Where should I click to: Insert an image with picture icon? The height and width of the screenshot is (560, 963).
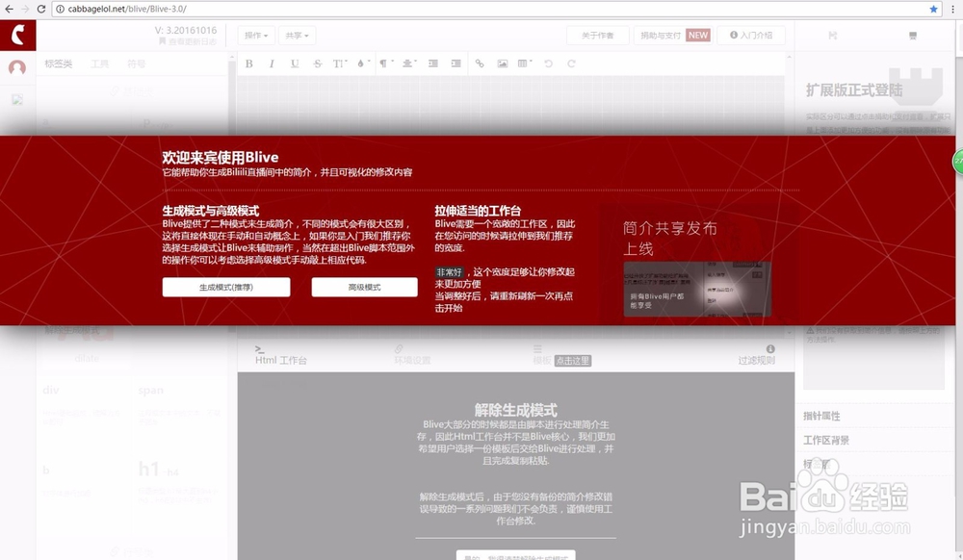pyautogui.click(x=503, y=64)
